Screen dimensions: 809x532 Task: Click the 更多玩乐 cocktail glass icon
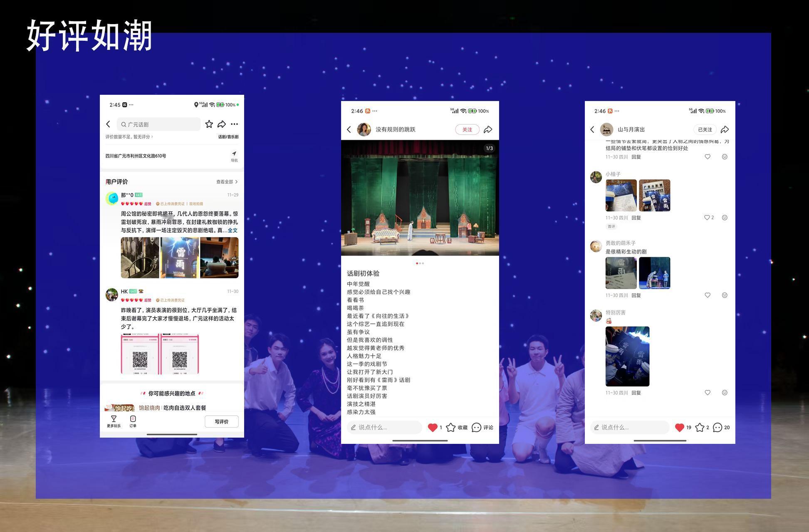(114, 419)
